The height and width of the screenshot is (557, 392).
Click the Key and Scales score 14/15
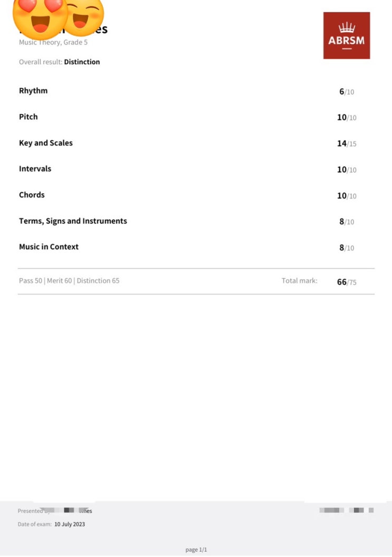(x=347, y=144)
